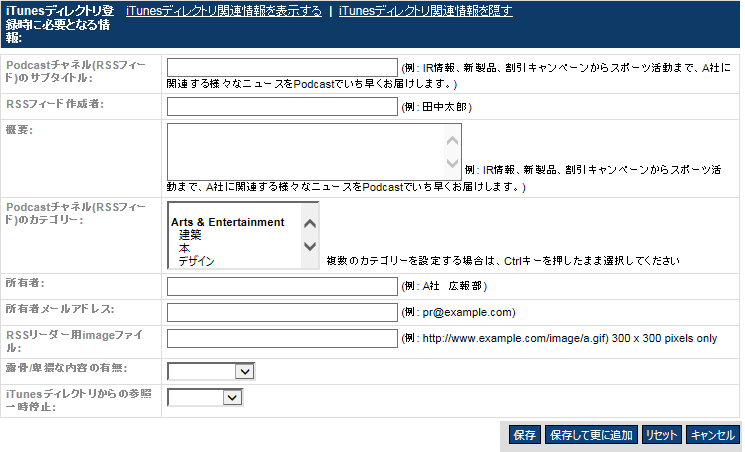The image size is (745, 452).
Task: Focus the 所有者 input field
Action: (282, 287)
